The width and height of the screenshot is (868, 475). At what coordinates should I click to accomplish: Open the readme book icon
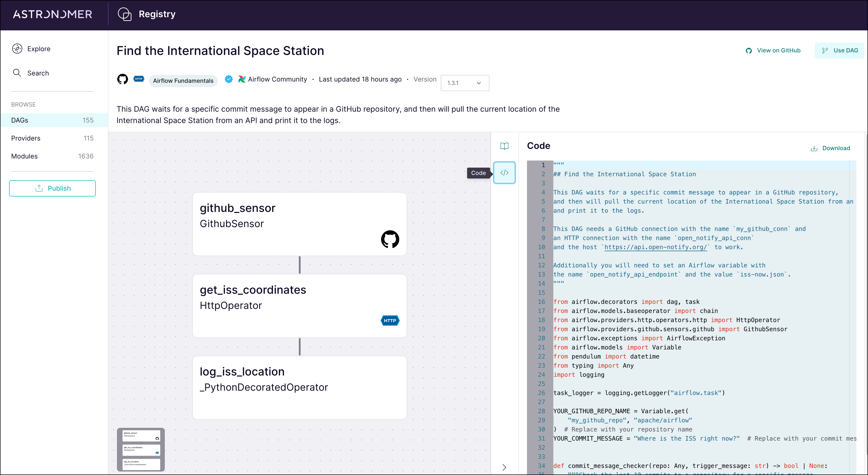pos(504,146)
